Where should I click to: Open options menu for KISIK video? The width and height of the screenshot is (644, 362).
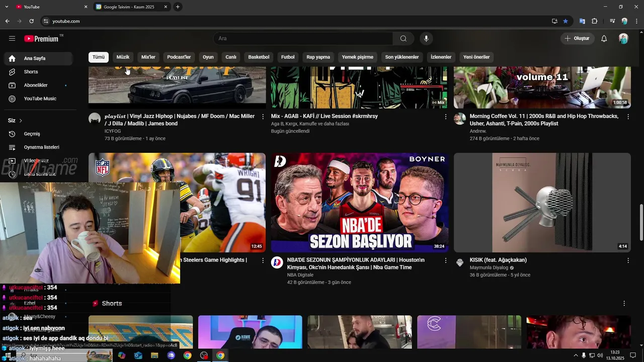coord(628,260)
